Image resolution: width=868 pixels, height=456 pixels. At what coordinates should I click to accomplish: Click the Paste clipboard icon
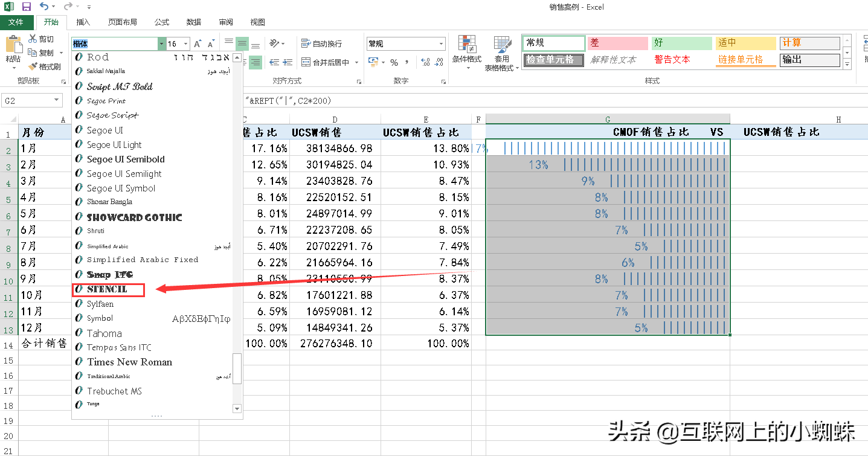coord(13,44)
